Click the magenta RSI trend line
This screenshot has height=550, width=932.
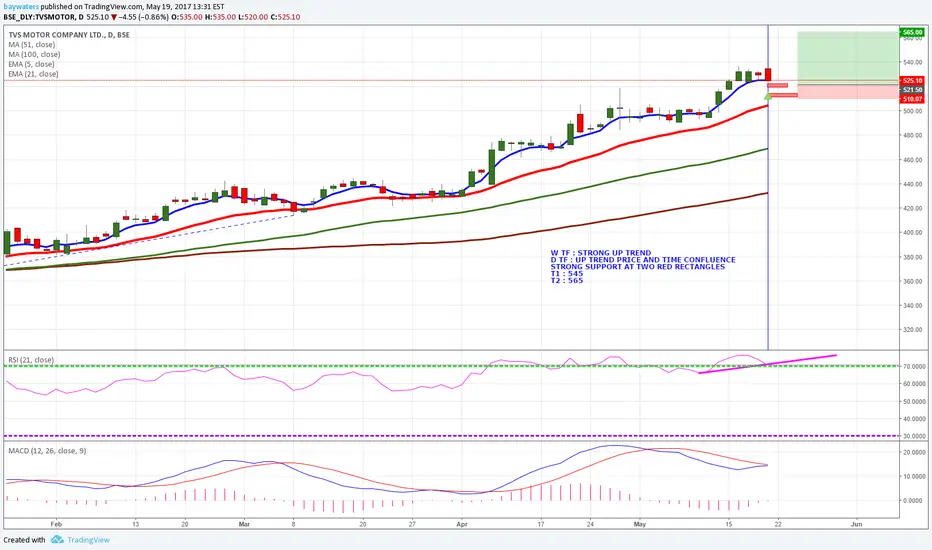[x=768, y=364]
